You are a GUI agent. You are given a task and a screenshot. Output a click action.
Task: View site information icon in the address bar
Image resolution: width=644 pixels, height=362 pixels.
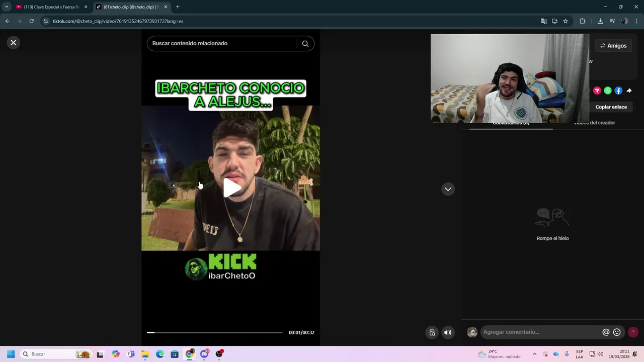pyautogui.click(x=46, y=21)
